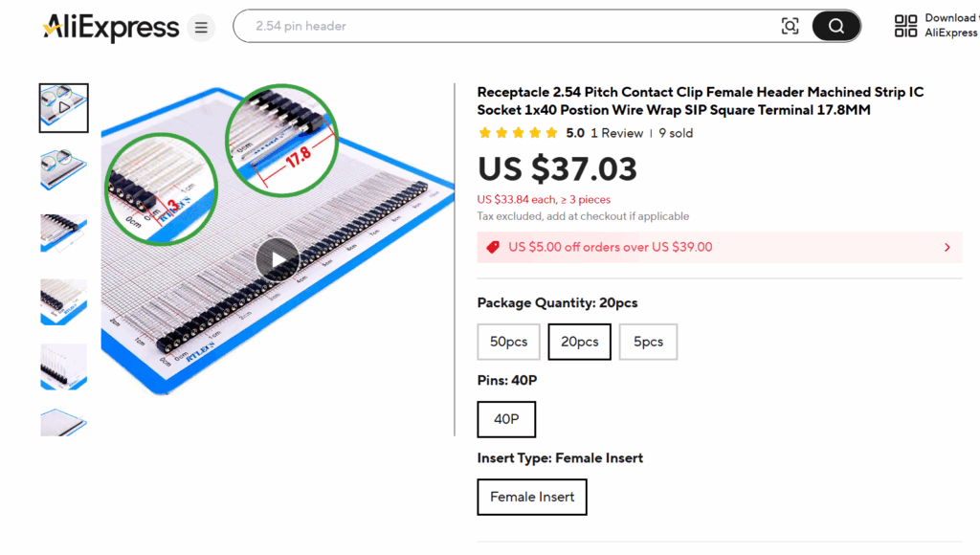This screenshot has height=555, width=980.
Task: Open the 1 Review link
Action: pyautogui.click(x=617, y=133)
